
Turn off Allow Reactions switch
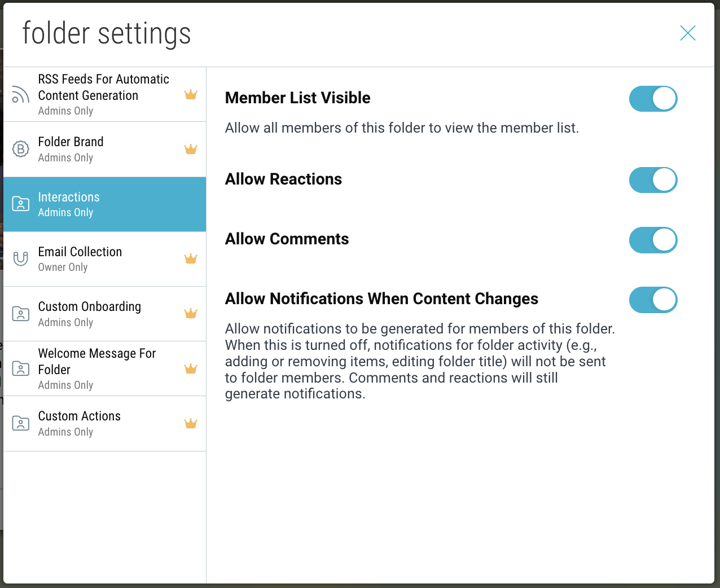[653, 180]
